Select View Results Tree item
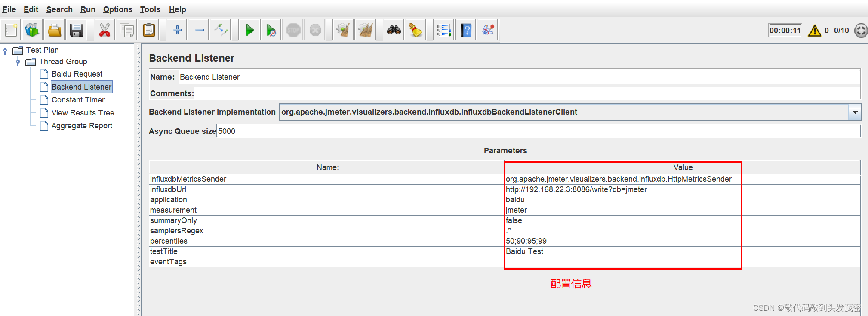Viewport: 868px width, 316px height. click(83, 113)
